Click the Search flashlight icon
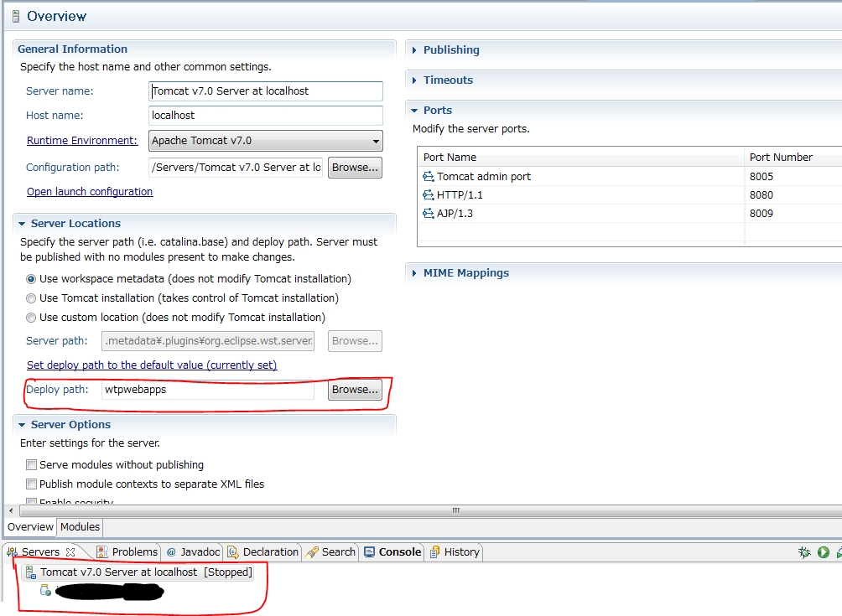This screenshot has height=616, width=842. (x=312, y=552)
